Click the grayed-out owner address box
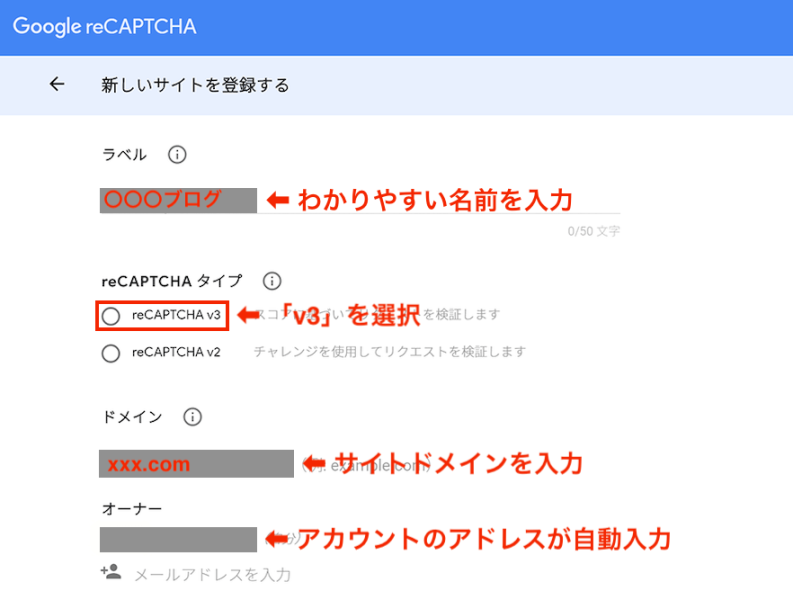The height and width of the screenshot is (600, 793). pyautogui.click(x=178, y=540)
